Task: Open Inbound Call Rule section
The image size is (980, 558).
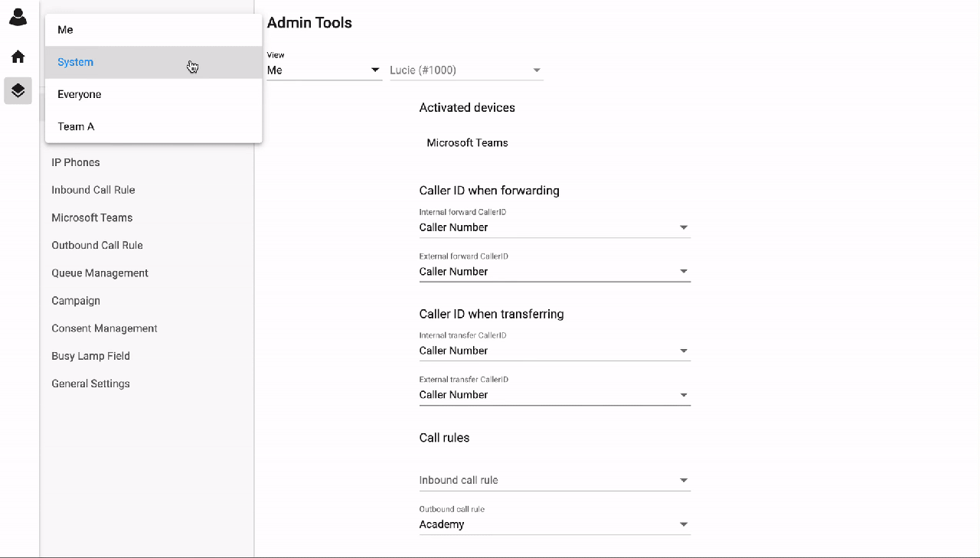Action: click(93, 190)
